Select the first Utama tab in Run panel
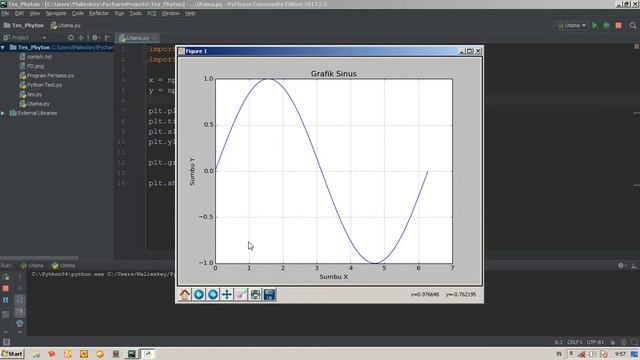This screenshot has width=640, height=360. coord(32,266)
